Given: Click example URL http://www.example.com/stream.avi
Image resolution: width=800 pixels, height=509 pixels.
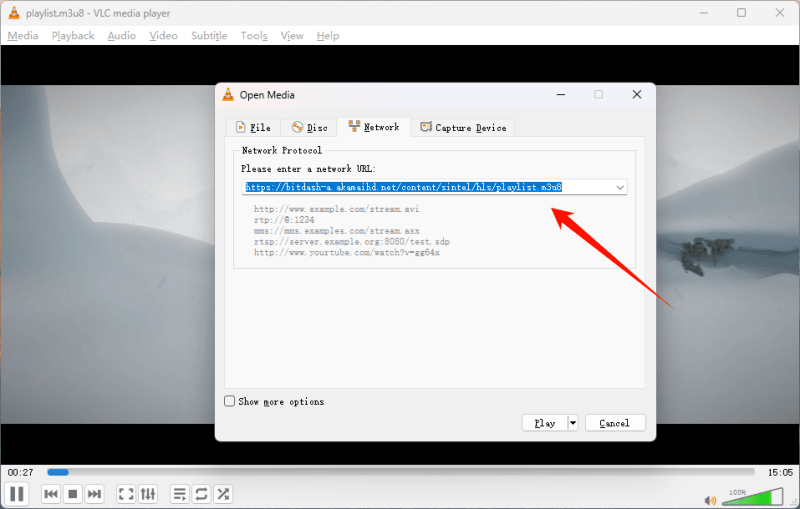Looking at the screenshot, I should [x=336, y=209].
